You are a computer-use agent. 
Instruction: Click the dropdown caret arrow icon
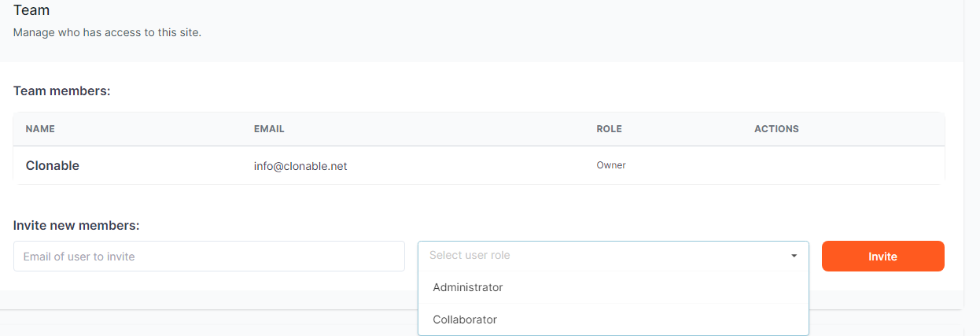pos(794,256)
